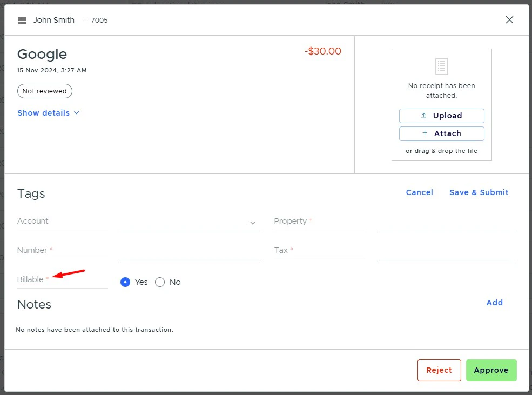Select No for Billable
The width and height of the screenshot is (532, 395).
[x=160, y=282]
